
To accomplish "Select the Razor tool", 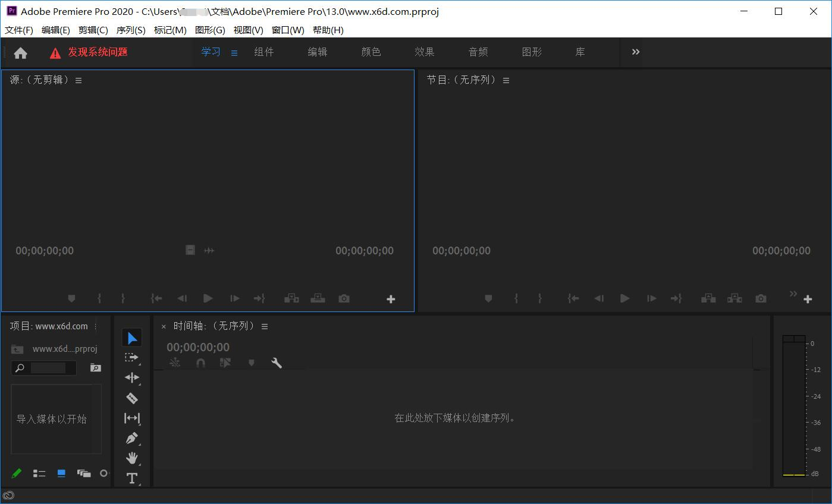I will (132, 398).
